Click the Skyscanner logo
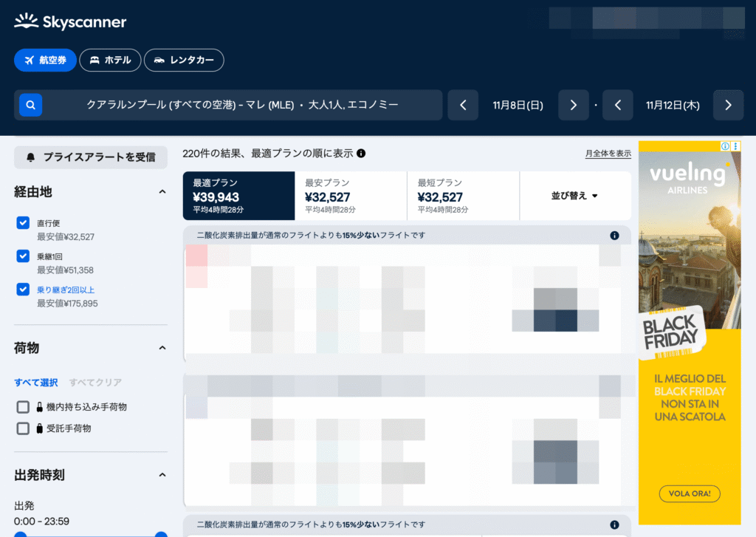The width and height of the screenshot is (756, 537). (x=70, y=21)
